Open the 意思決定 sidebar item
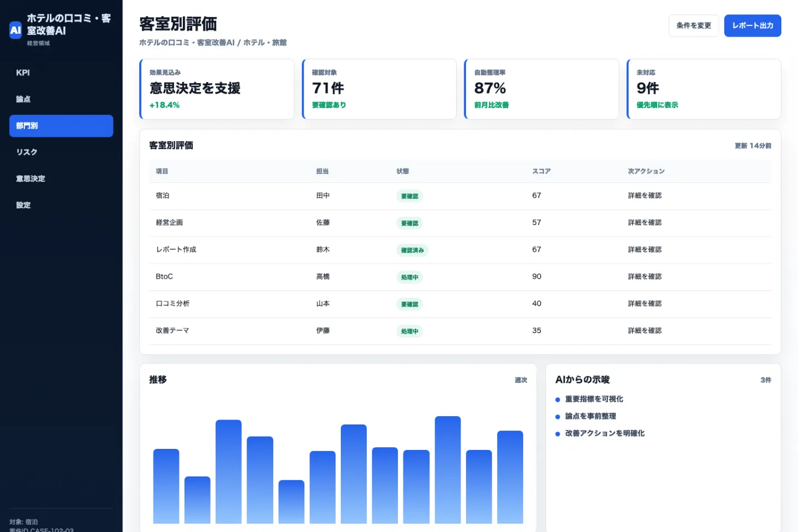This screenshot has height=532, width=798. pyautogui.click(x=61, y=178)
